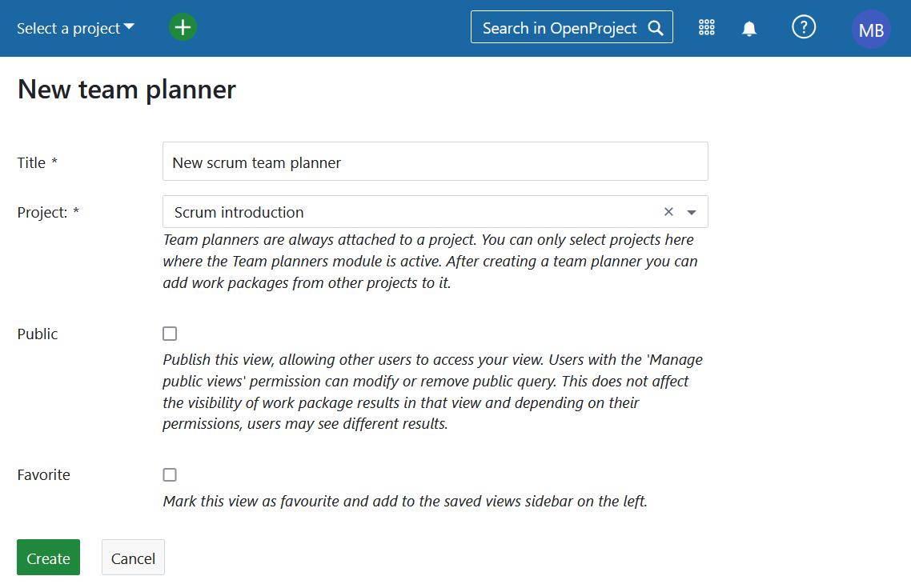
Task: Click the 'Title' field label
Action: coord(32,162)
